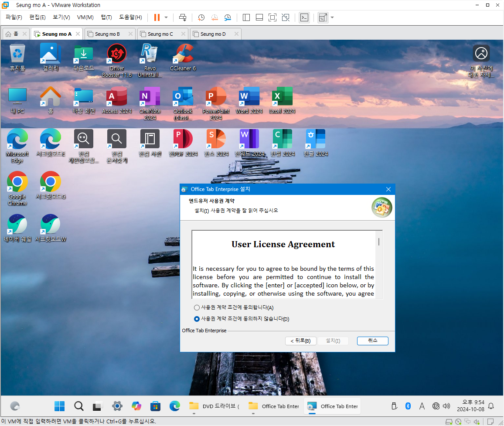Toggle the library sidebar view icon

[246, 17]
